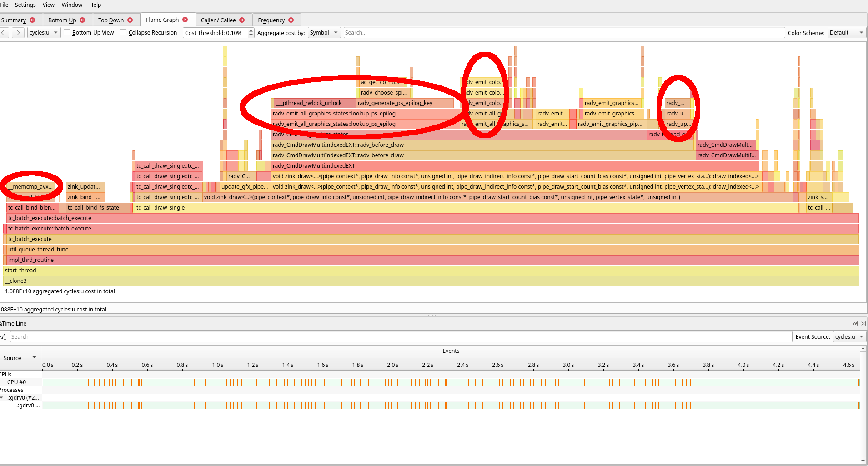This screenshot has width=868, height=466.
Task: Open the Time Line filter funnel icon
Action: 3,337
